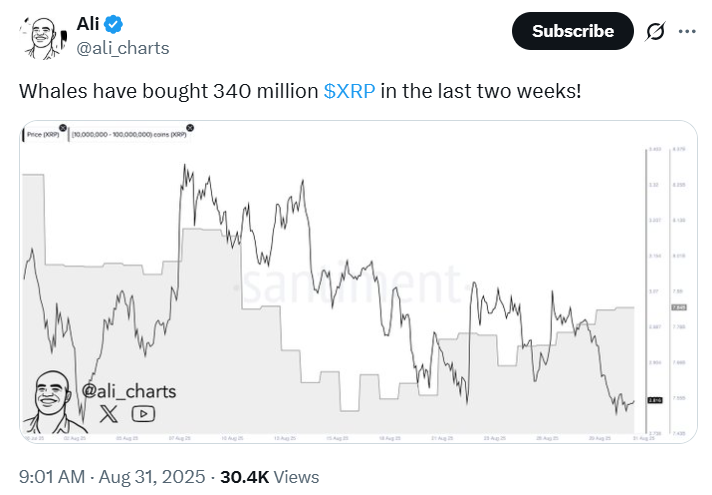712x495 pixels.
Task: Open the Grok slashed-circle icon
Action: [x=655, y=31]
